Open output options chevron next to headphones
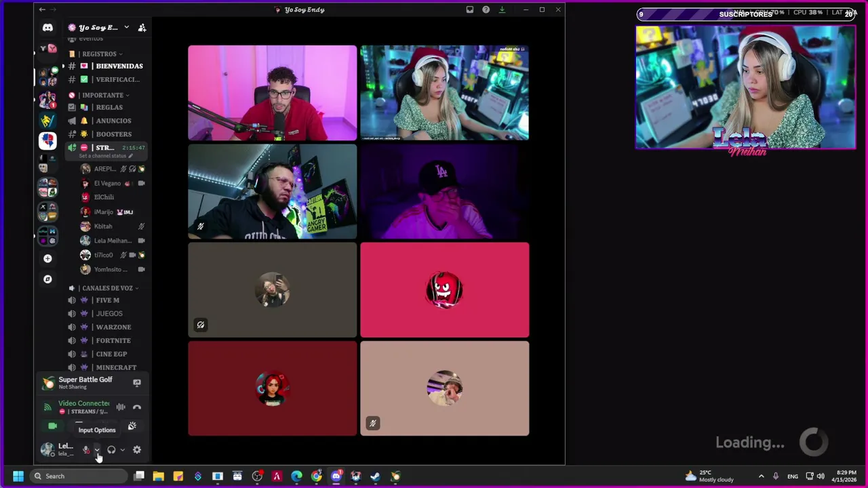 pos(122,449)
